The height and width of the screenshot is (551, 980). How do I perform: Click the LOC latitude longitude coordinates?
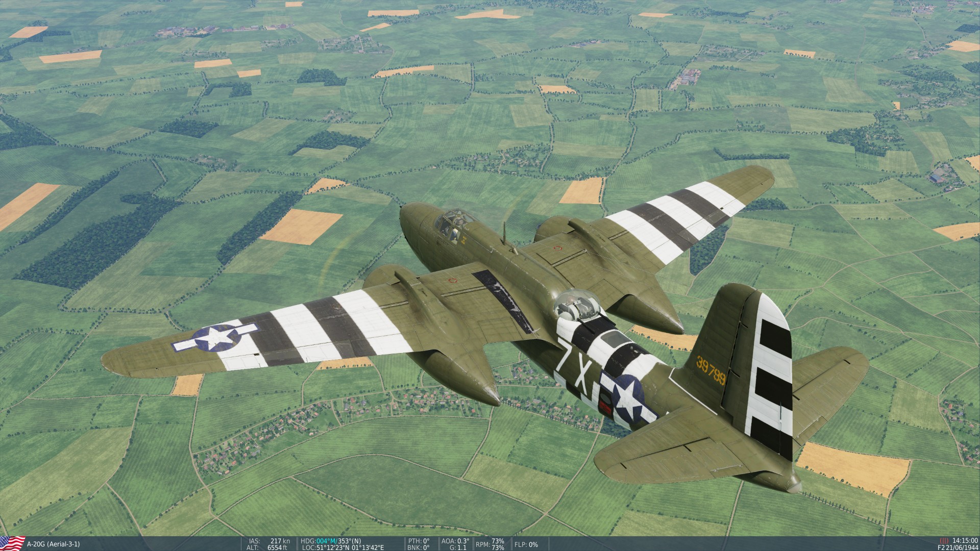tap(350, 547)
